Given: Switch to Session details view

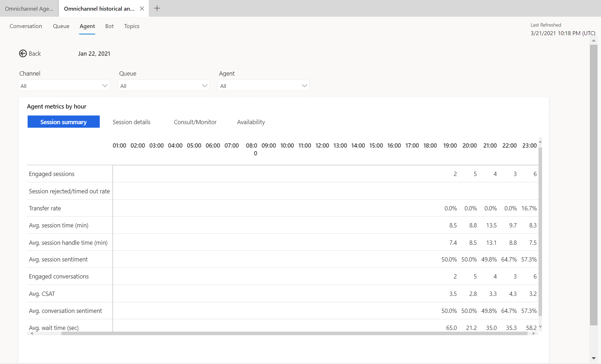Looking at the screenshot, I should pos(131,122).
